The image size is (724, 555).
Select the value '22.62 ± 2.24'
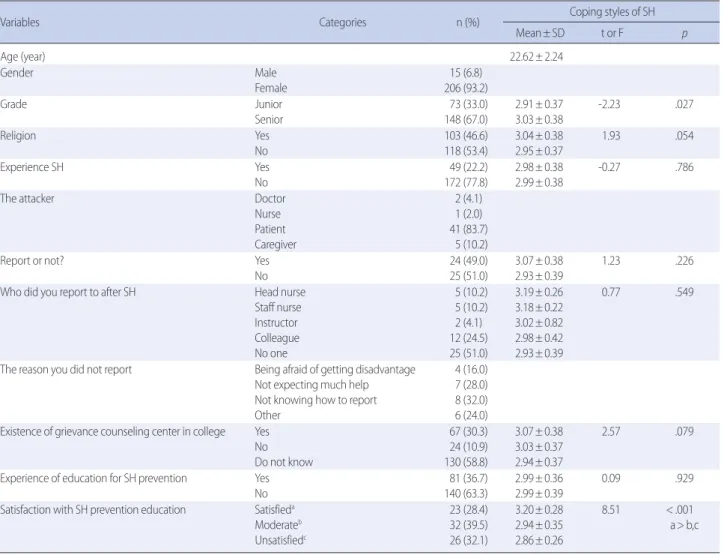[536, 57]
